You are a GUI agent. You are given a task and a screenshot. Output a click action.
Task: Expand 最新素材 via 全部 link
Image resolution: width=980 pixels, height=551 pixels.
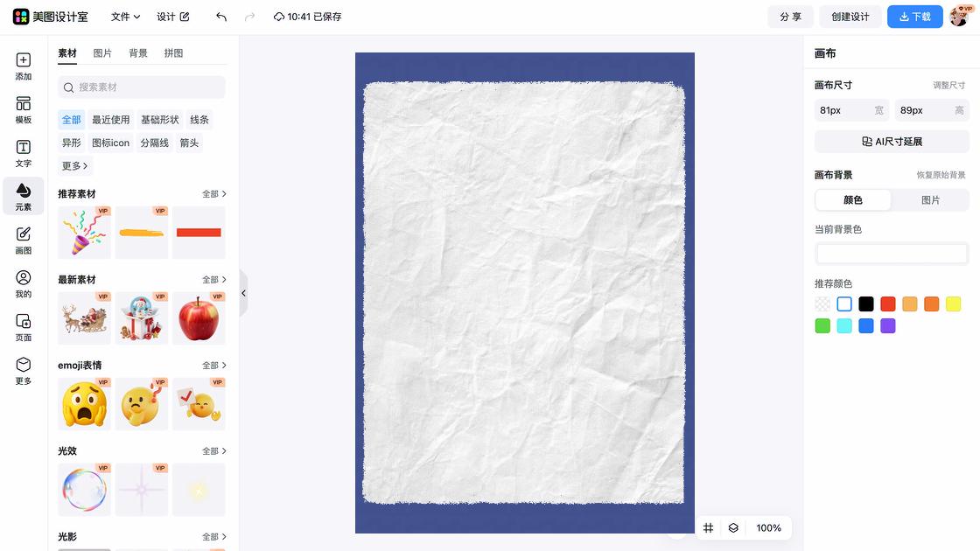(x=213, y=280)
